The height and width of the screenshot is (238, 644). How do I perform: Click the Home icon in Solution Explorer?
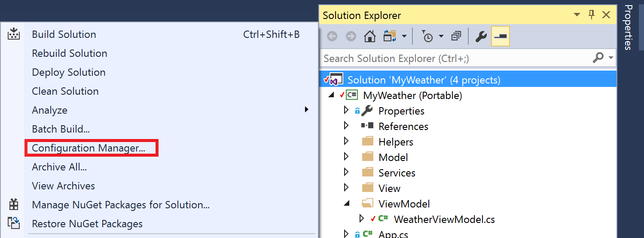pyautogui.click(x=370, y=37)
